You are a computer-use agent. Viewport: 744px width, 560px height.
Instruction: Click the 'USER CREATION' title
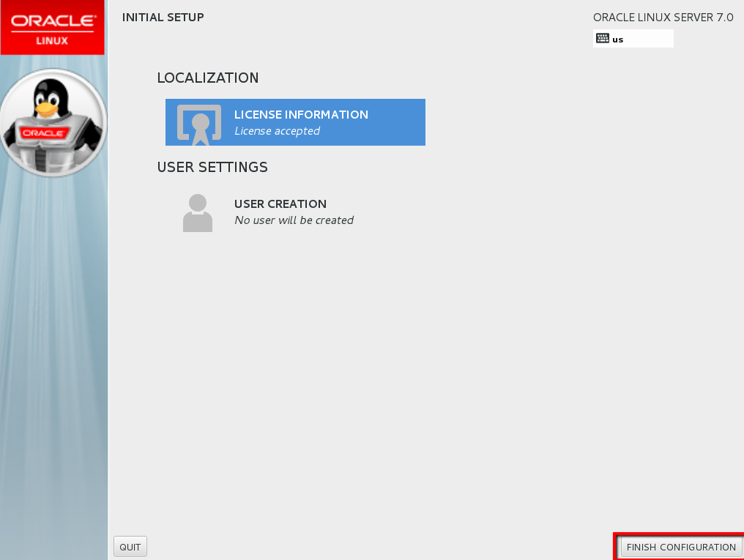pos(280,204)
